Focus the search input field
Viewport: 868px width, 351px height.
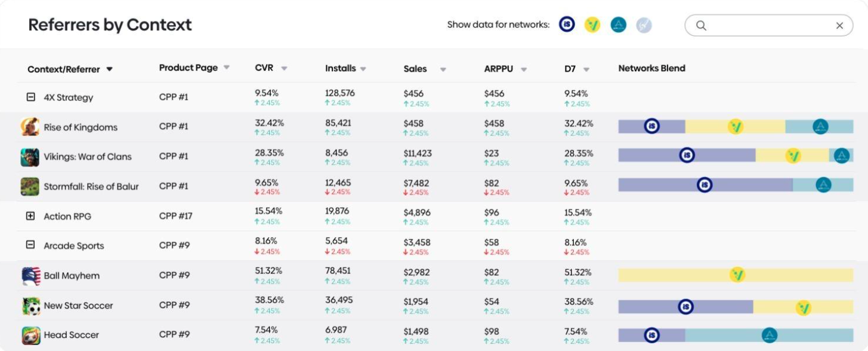coord(768,26)
